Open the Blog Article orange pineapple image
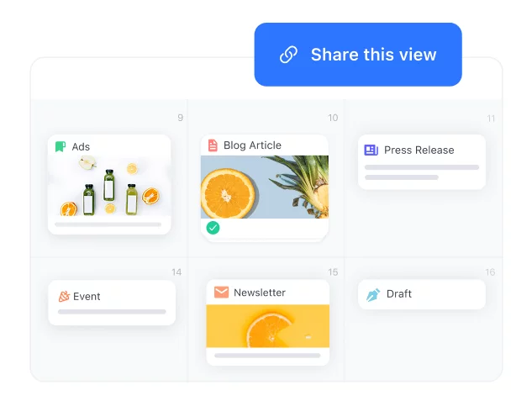532x401 pixels. point(265,187)
